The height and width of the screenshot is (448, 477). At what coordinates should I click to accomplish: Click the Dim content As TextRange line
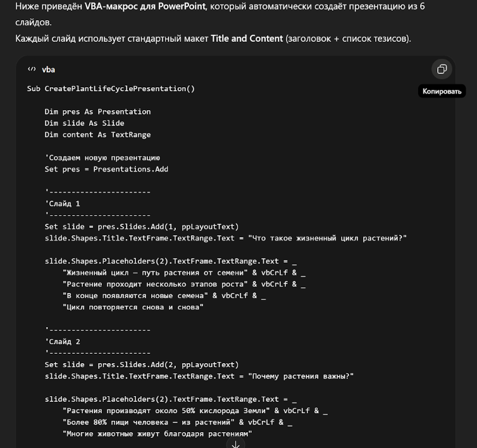click(x=97, y=134)
